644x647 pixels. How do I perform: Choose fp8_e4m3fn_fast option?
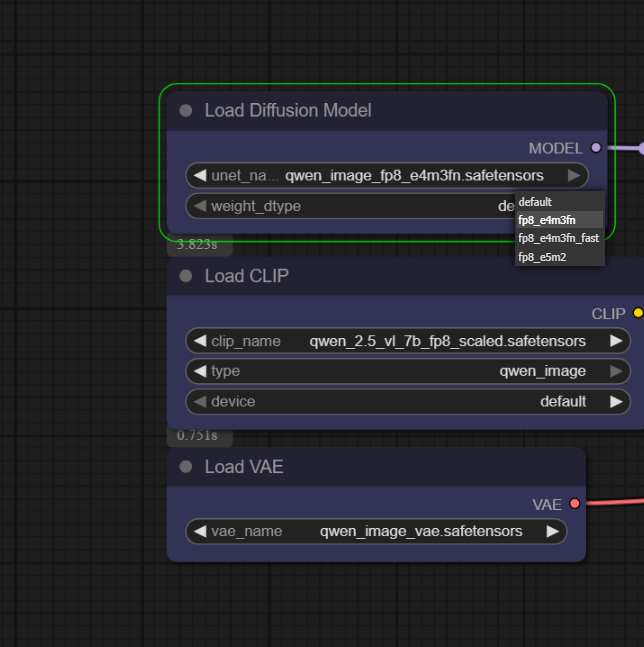coord(560,238)
